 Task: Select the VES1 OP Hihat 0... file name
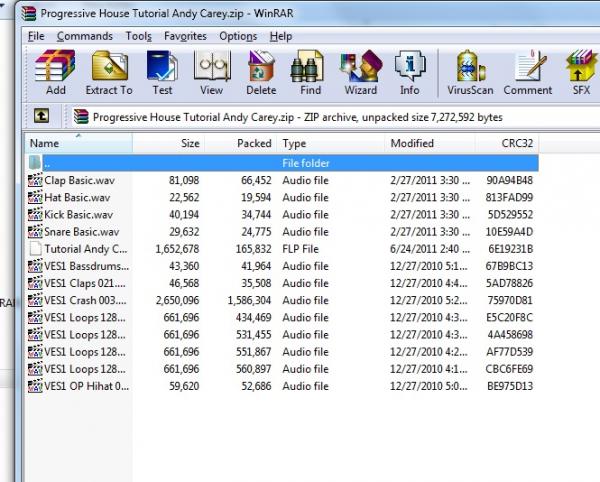pos(86,386)
